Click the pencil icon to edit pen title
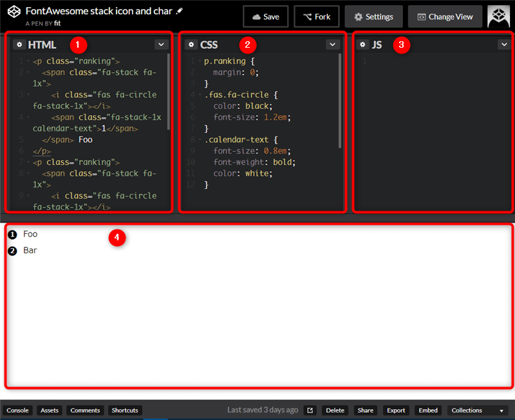515x420 pixels. coord(180,11)
